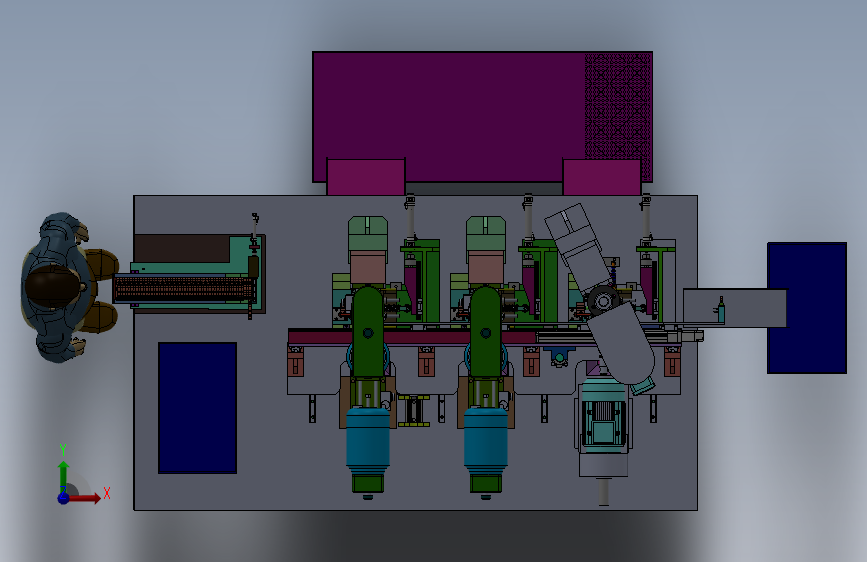Select the left light green motor cap
867x562 pixels.
coord(368,233)
